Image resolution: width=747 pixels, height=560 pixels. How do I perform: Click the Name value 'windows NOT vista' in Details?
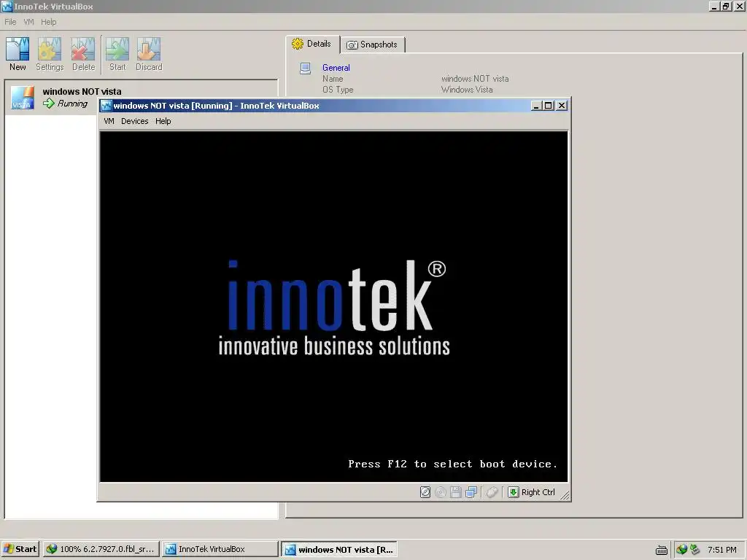point(475,79)
